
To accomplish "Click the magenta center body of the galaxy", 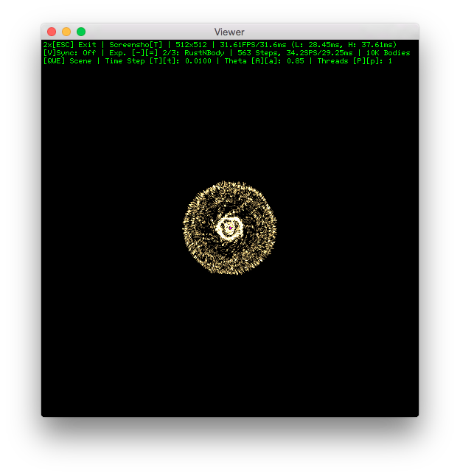I will tap(231, 228).
